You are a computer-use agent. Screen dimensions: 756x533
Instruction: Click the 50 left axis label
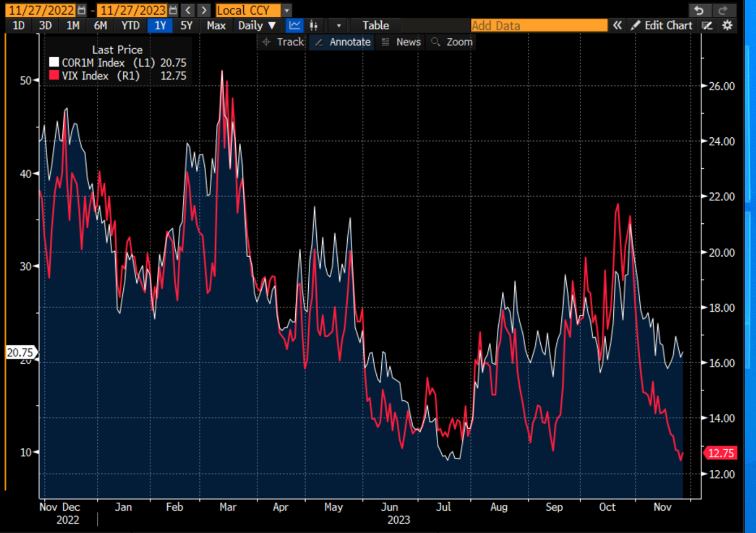(26, 81)
